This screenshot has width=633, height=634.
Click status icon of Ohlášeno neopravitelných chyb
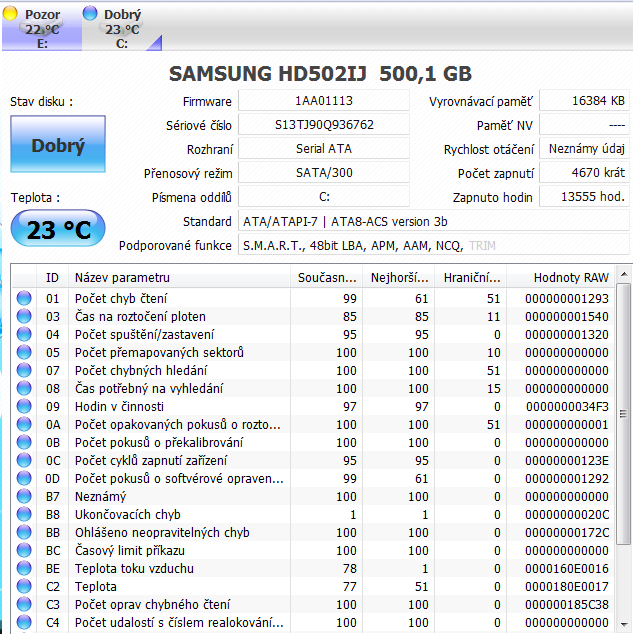click(x=24, y=532)
